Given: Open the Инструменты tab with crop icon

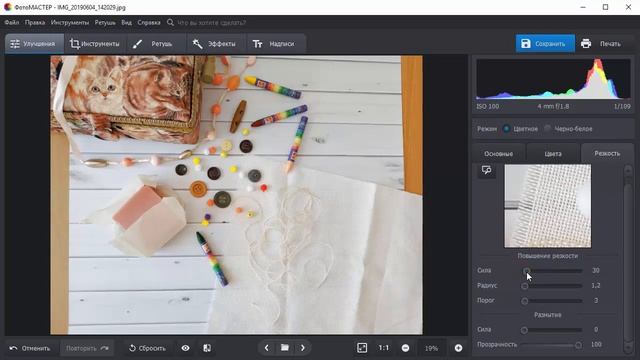Looking at the screenshot, I should [x=95, y=44].
